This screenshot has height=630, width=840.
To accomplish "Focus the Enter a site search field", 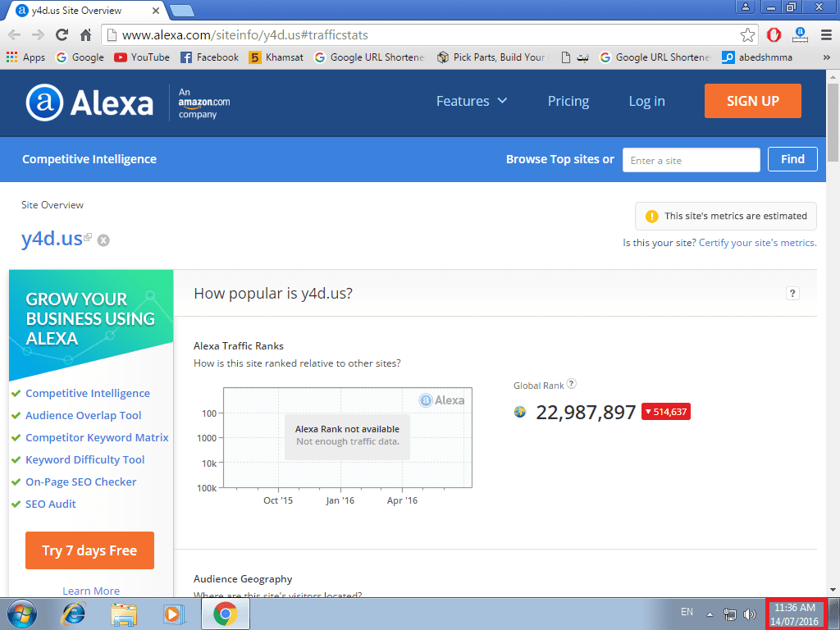I will 691,160.
